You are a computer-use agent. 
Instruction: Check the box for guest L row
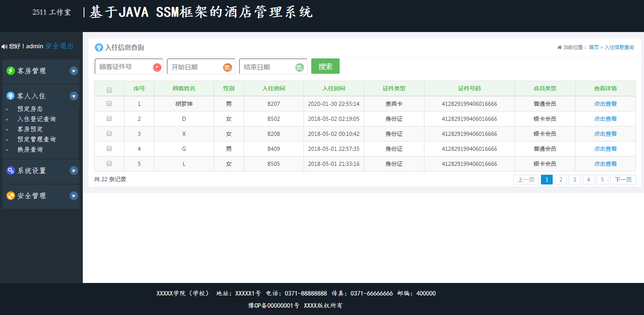(x=109, y=163)
